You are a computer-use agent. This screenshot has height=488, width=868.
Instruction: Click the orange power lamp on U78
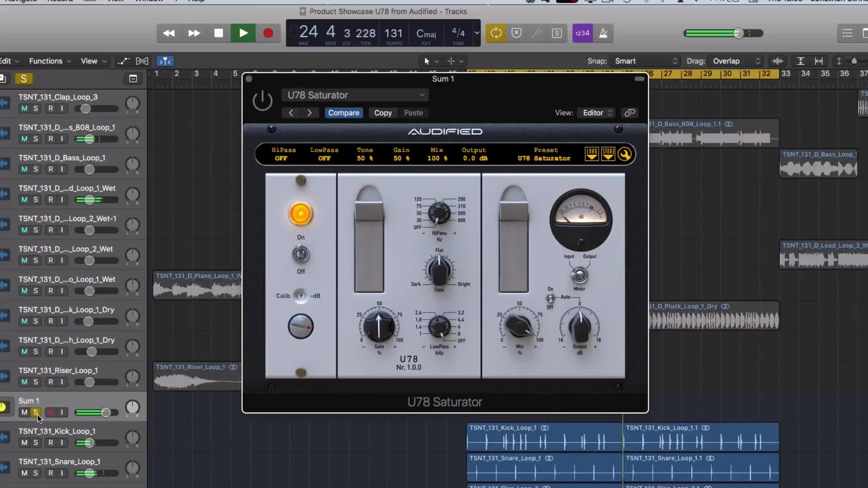coord(301,214)
